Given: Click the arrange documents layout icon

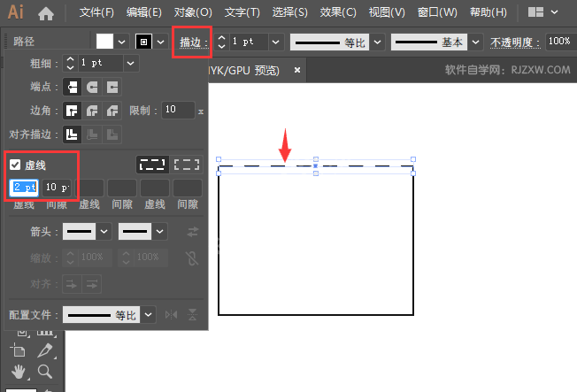Looking at the screenshot, I should [x=535, y=12].
